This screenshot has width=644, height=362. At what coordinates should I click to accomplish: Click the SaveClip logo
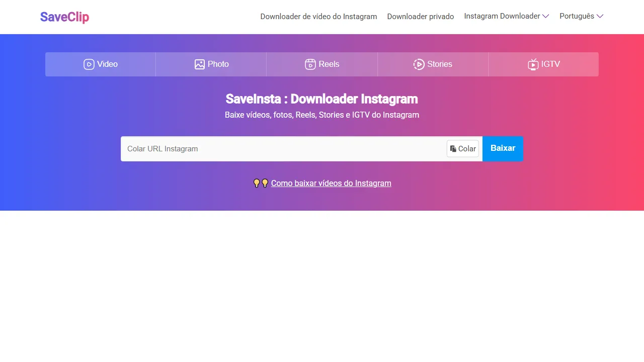64,17
